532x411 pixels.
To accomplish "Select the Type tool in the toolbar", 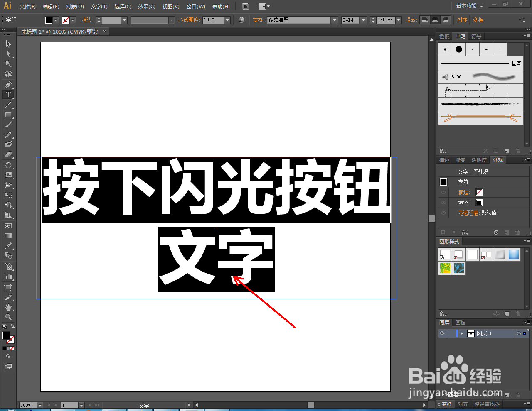I will click(x=8, y=94).
